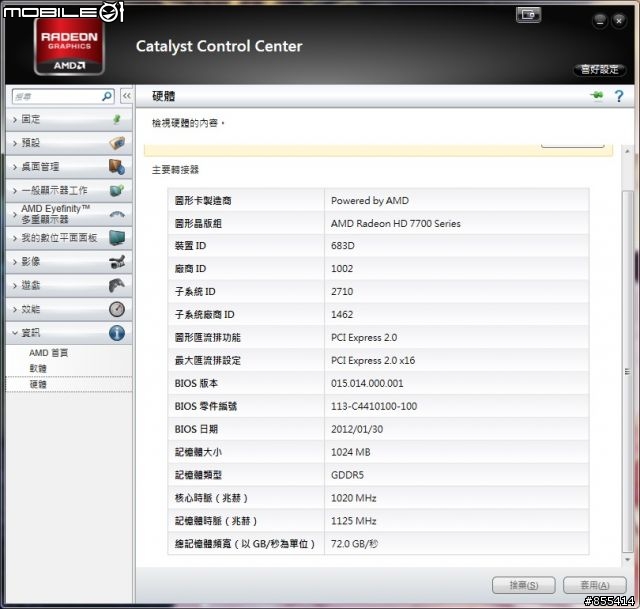Click the 圖形晶片組 row label
Screen dimensions: 640x609
[x=198, y=223]
